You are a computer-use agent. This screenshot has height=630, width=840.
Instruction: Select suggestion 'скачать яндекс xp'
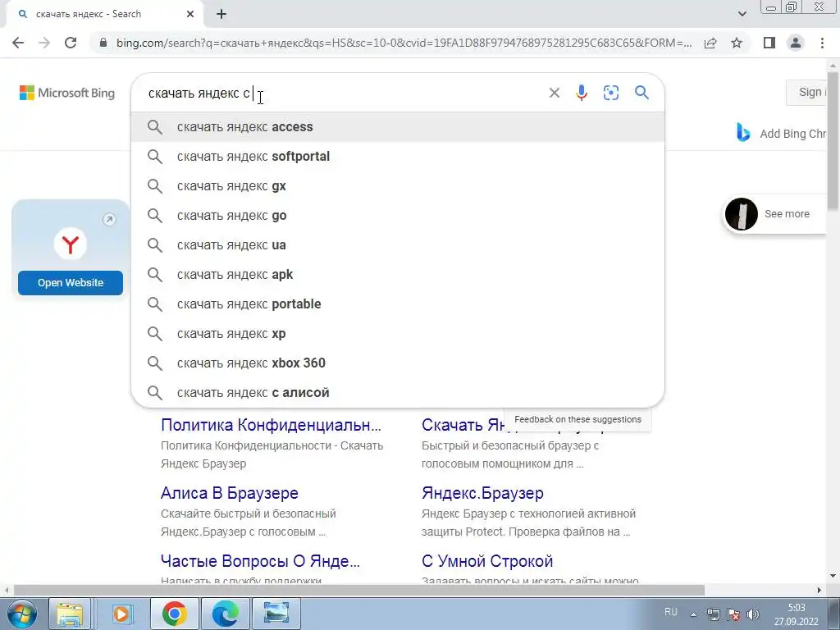[x=398, y=333]
